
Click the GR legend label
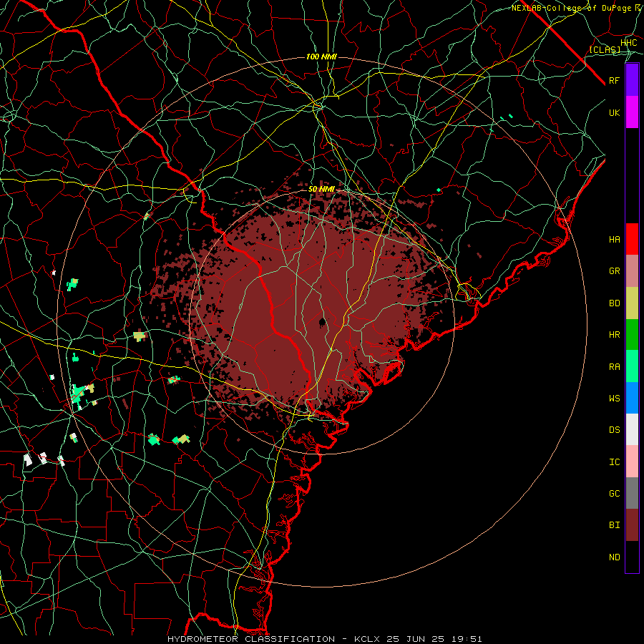point(615,271)
